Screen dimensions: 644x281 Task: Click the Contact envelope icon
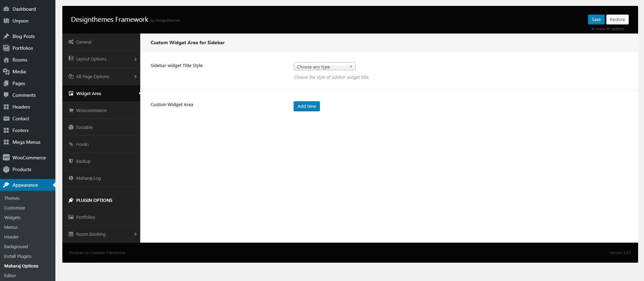[x=6, y=119]
